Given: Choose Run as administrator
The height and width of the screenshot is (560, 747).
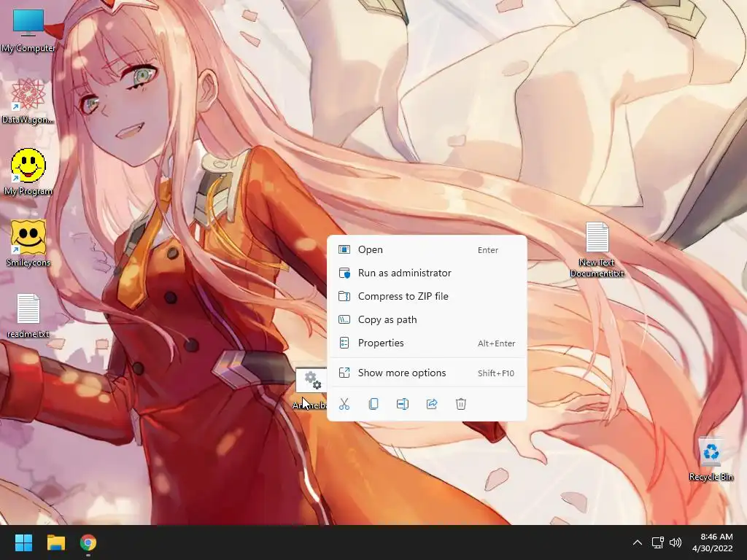Looking at the screenshot, I should (427, 273).
